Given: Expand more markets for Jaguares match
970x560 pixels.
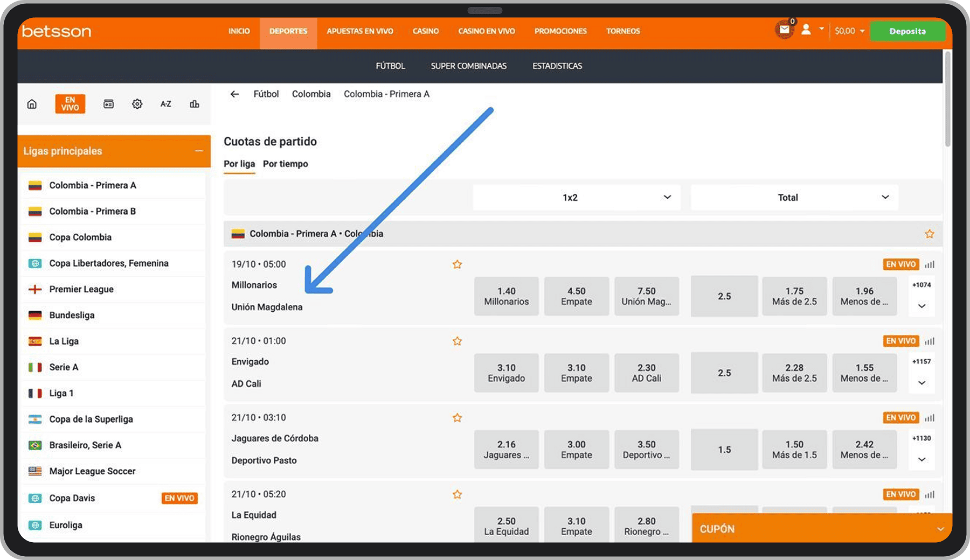Looking at the screenshot, I should coord(922,459).
